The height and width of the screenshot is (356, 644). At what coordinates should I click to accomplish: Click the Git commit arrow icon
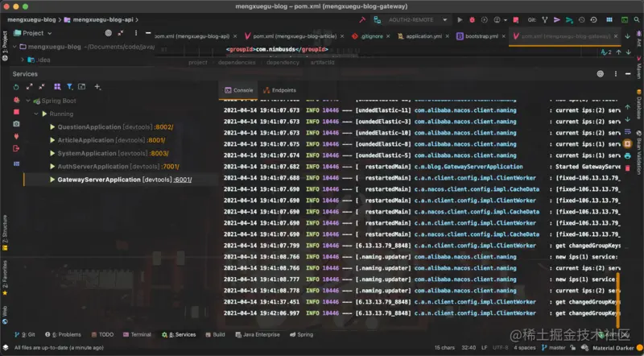(557, 19)
